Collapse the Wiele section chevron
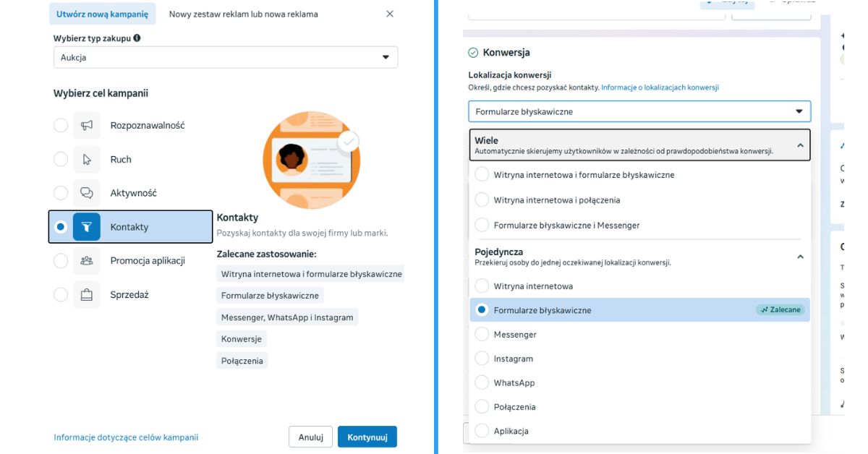This screenshot has width=868, height=454. click(x=800, y=145)
